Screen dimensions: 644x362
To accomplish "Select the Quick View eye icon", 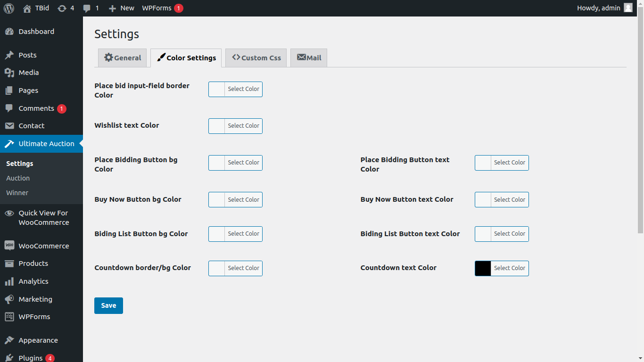I will click(9, 213).
